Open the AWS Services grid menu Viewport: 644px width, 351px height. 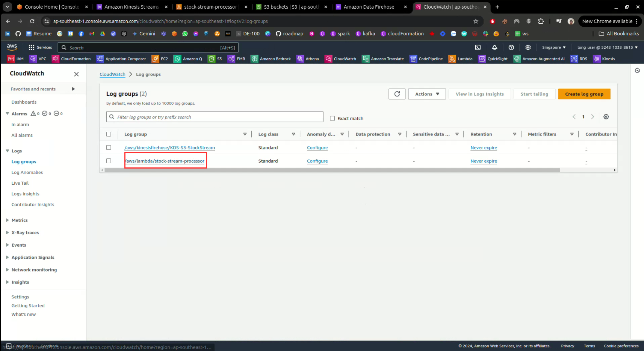(x=32, y=47)
